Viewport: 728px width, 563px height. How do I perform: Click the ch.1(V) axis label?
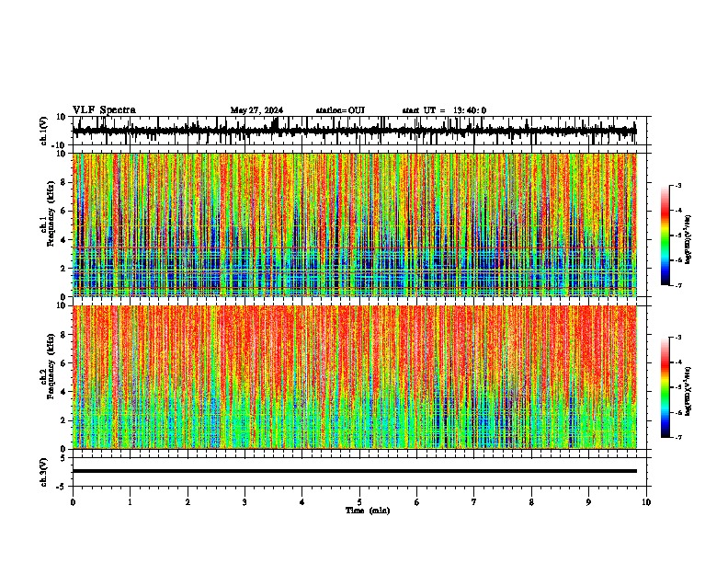click(x=44, y=132)
